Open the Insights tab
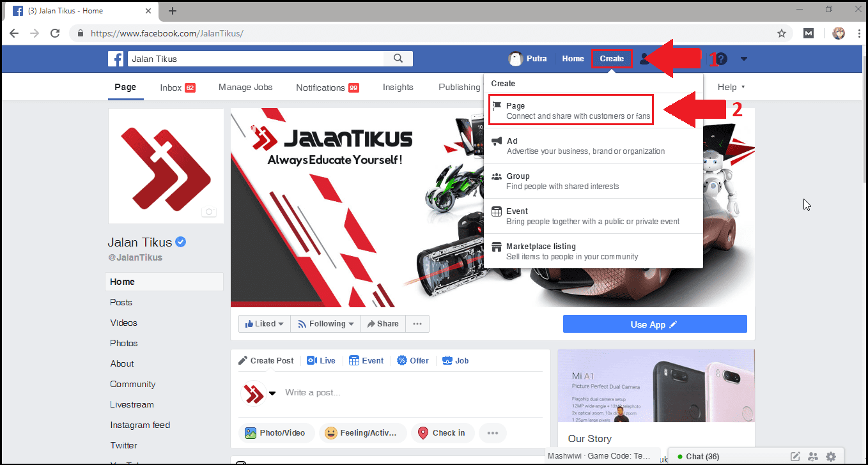Image resolution: width=868 pixels, height=465 pixels. point(398,88)
